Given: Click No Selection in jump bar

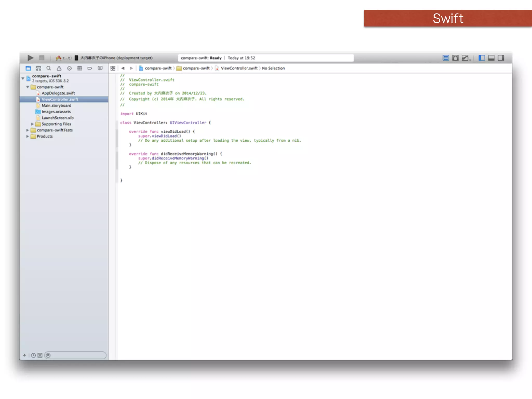Looking at the screenshot, I should coord(273,68).
